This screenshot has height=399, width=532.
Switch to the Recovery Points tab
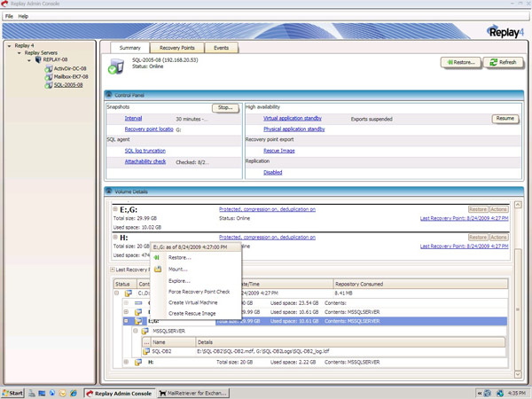177,47
